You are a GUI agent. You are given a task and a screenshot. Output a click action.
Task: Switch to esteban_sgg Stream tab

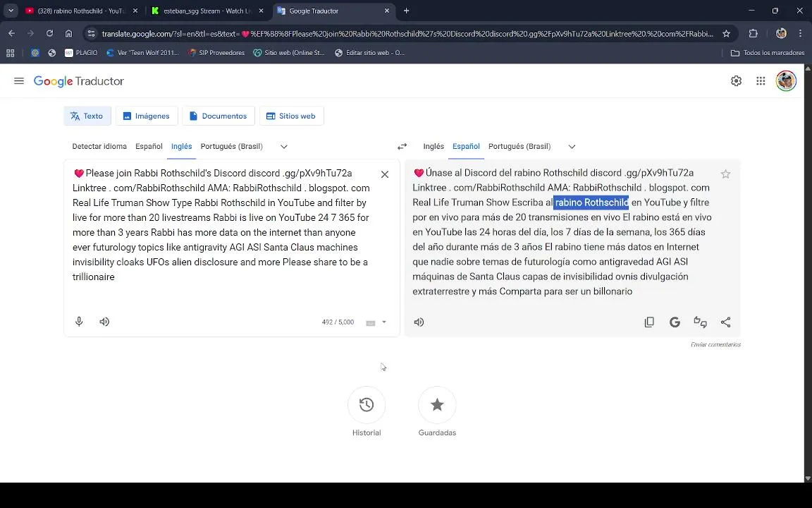coord(207,11)
